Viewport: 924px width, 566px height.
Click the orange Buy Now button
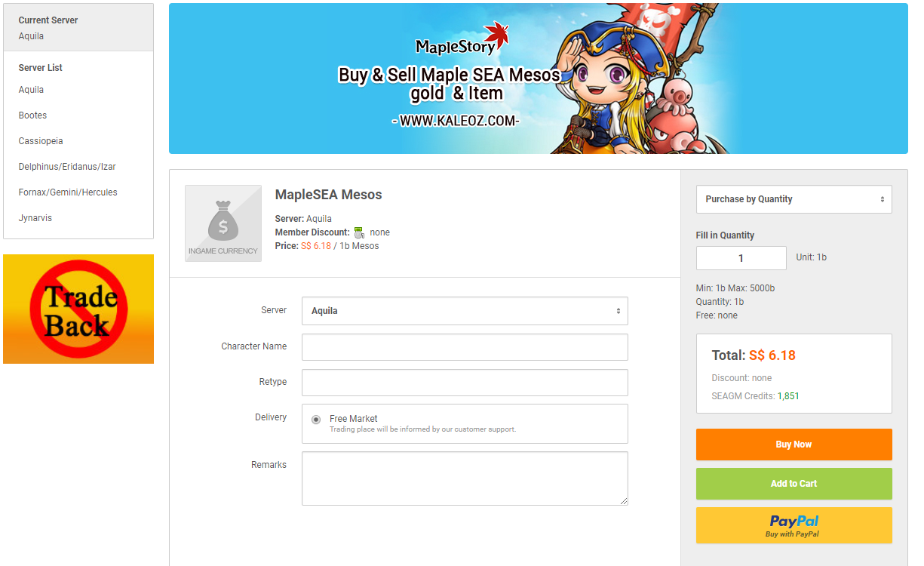click(x=794, y=444)
